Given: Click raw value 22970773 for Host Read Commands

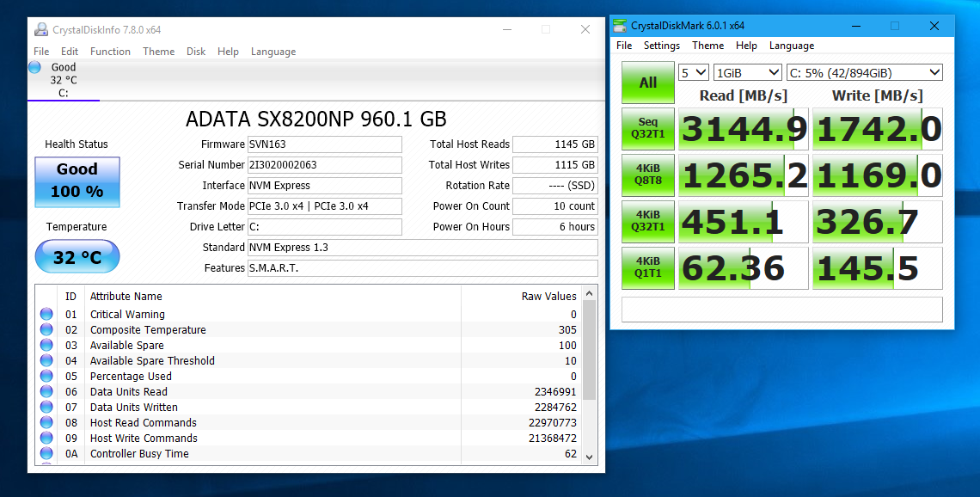Looking at the screenshot, I should click(553, 422).
